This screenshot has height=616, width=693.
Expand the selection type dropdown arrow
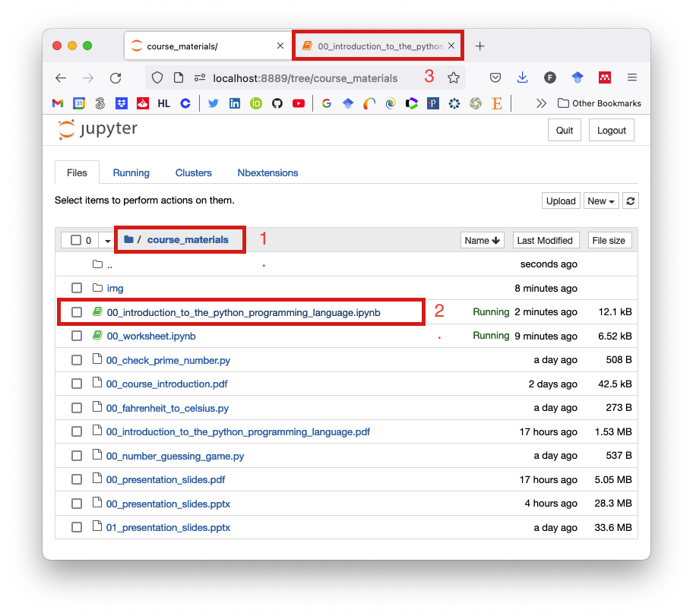tap(107, 240)
